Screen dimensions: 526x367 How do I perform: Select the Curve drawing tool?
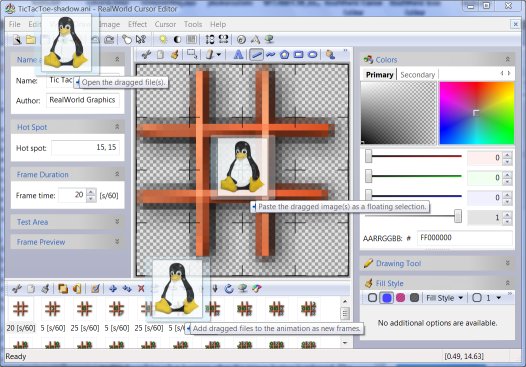pos(270,54)
